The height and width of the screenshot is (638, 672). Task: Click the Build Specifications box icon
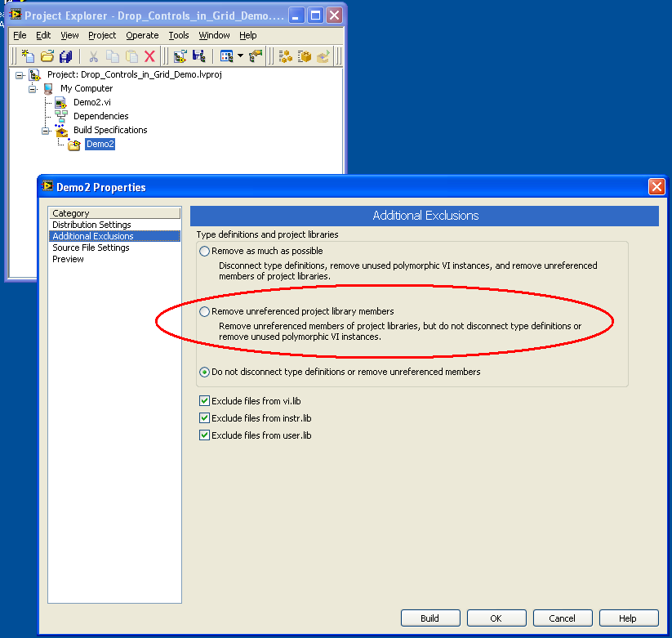click(61, 131)
